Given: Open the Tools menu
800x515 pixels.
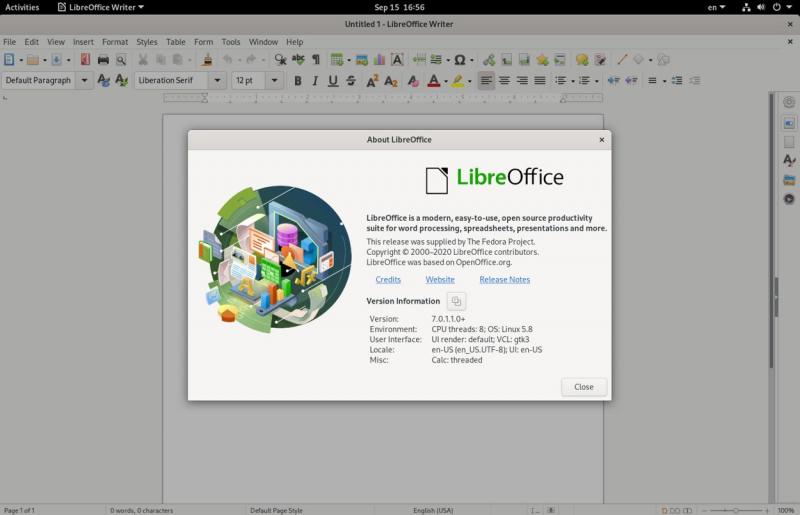Looking at the screenshot, I should 231,42.
